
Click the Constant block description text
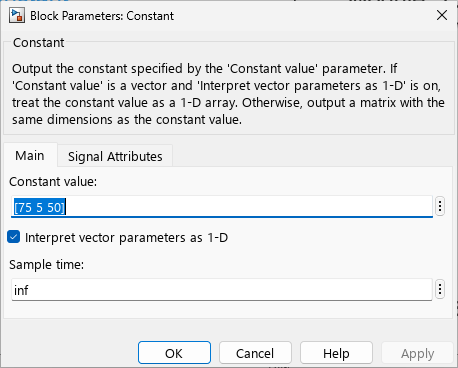click(x=228, y=94)
